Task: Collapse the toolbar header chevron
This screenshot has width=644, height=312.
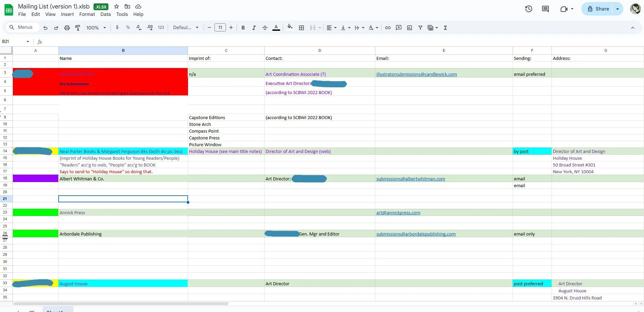Action: 632,28
